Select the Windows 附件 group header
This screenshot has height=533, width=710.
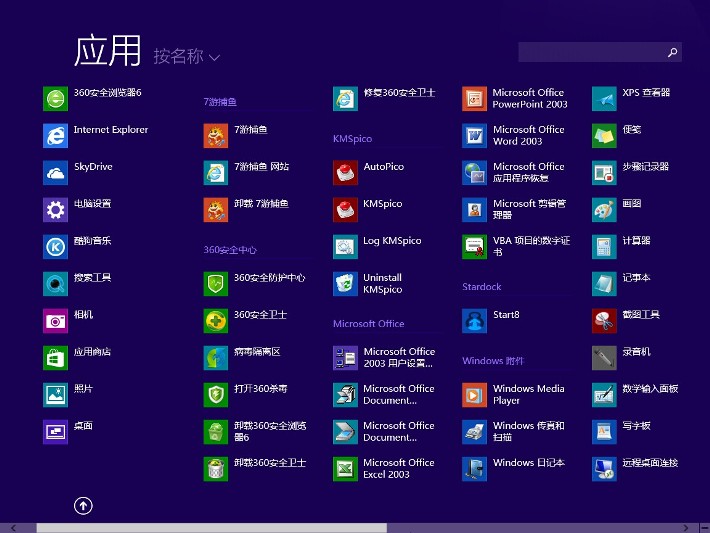[493, 361]
